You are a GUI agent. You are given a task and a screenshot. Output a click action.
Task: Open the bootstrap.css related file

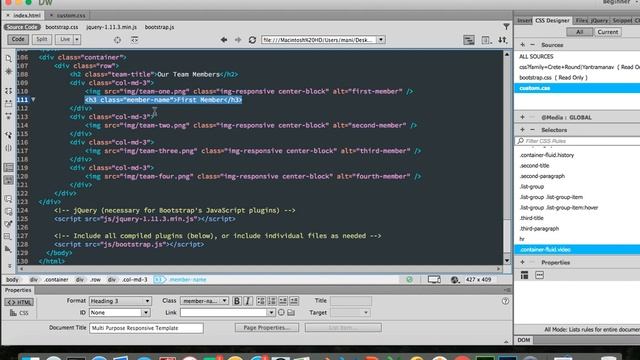click(x=62, y=27)
